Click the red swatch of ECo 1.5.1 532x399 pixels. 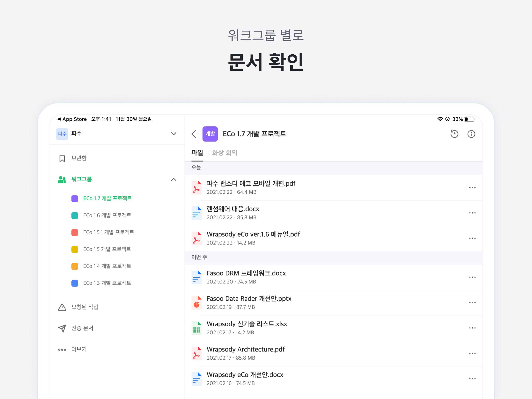(75, 232)
